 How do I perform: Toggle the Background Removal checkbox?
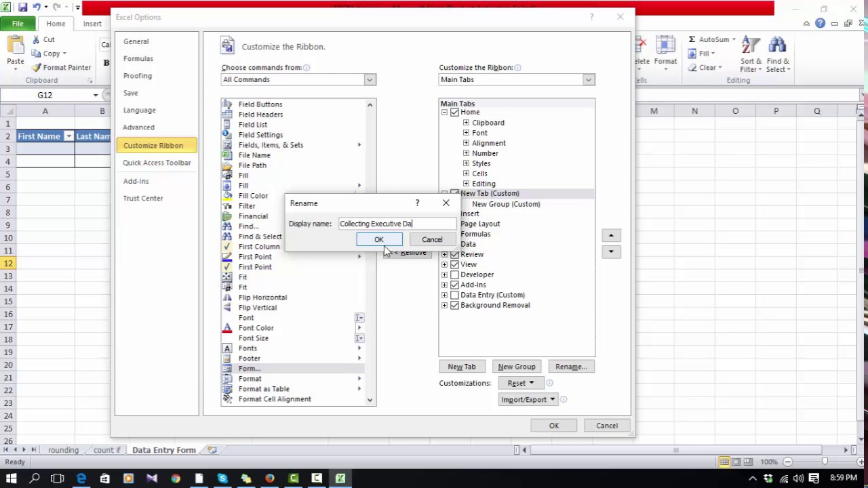coord(454,305)
